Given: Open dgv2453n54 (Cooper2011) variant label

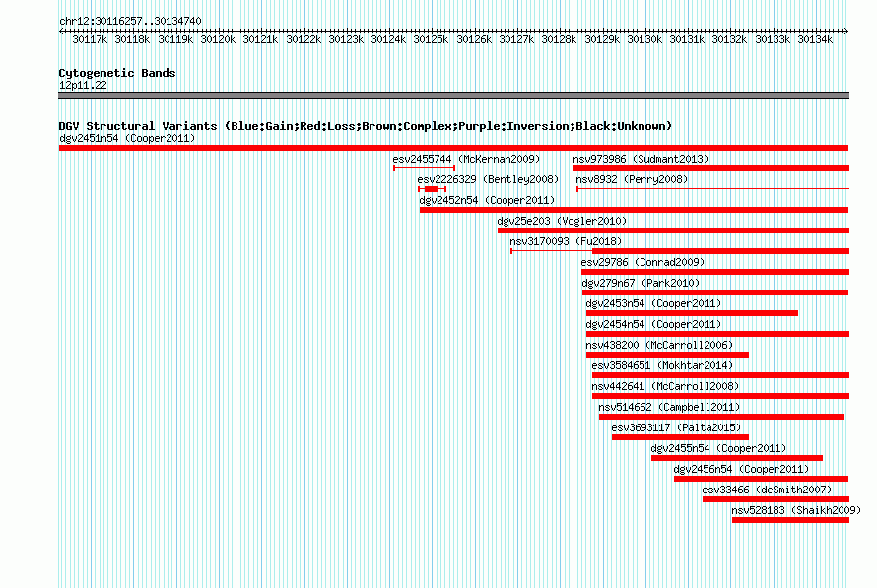Looking at the screenshot, I should pyautogui.click(x=653, y=303).
